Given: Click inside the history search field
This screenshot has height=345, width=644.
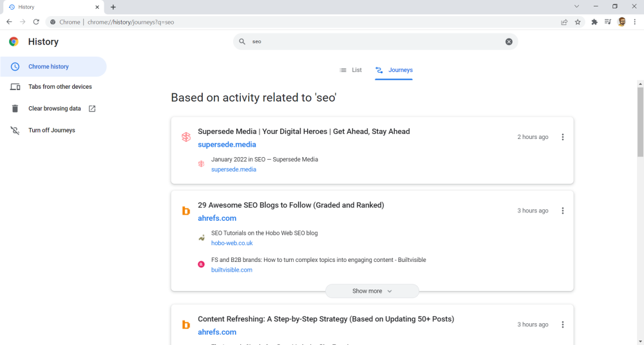Looking at the screenshot, I should coord(375,41).
